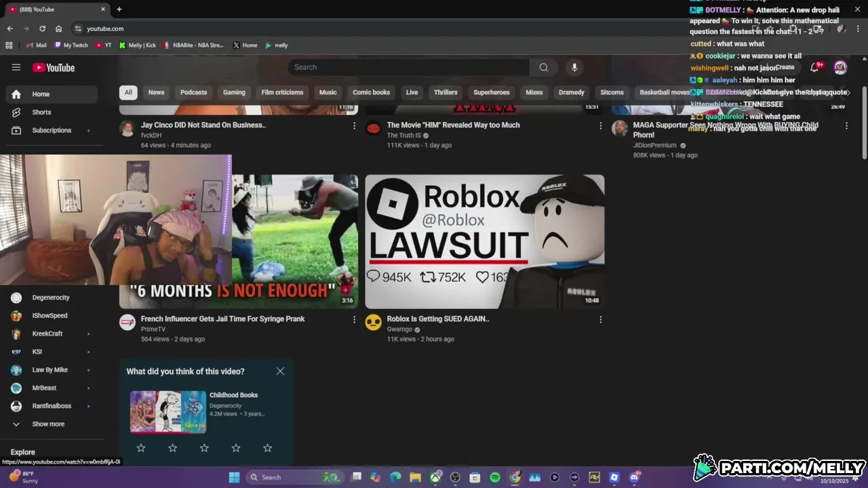868x488 pixels.
Task: Open Discord from taskbar
Action: [634, 477]
